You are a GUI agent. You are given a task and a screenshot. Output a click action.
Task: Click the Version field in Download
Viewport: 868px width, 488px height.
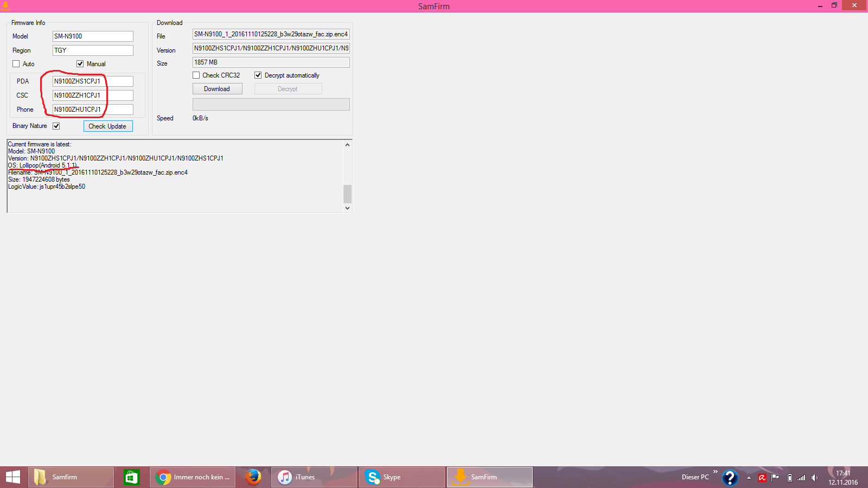(271, 48)
